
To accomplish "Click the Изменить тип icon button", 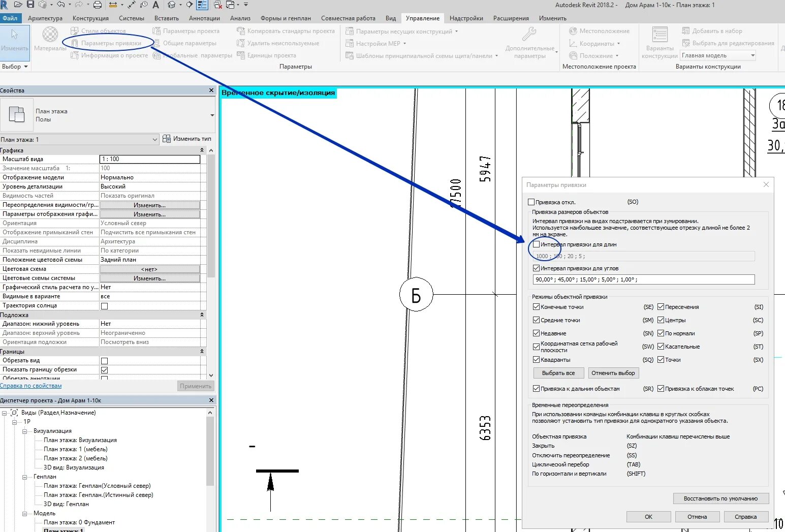I will pos(187,139).
